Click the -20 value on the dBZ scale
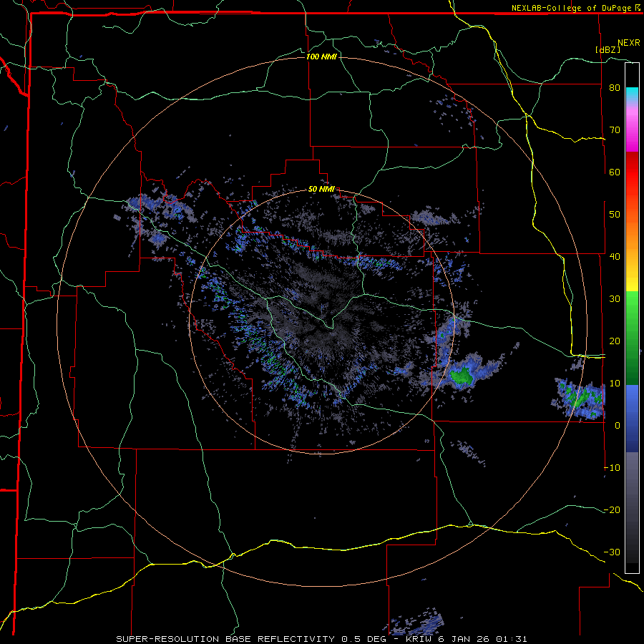 612,510
